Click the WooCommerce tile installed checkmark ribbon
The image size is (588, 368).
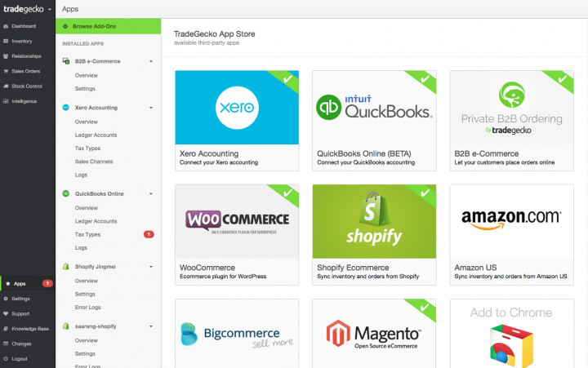(287, 193)
